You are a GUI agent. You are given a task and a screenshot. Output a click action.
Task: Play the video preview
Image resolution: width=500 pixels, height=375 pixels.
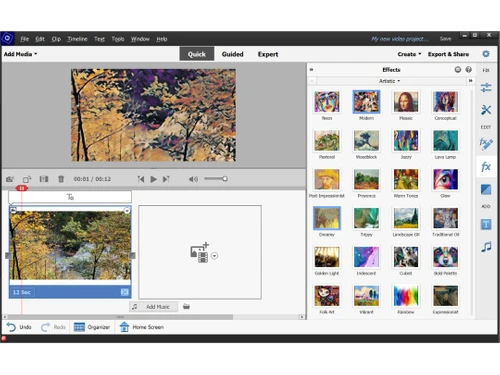[154, 179]
